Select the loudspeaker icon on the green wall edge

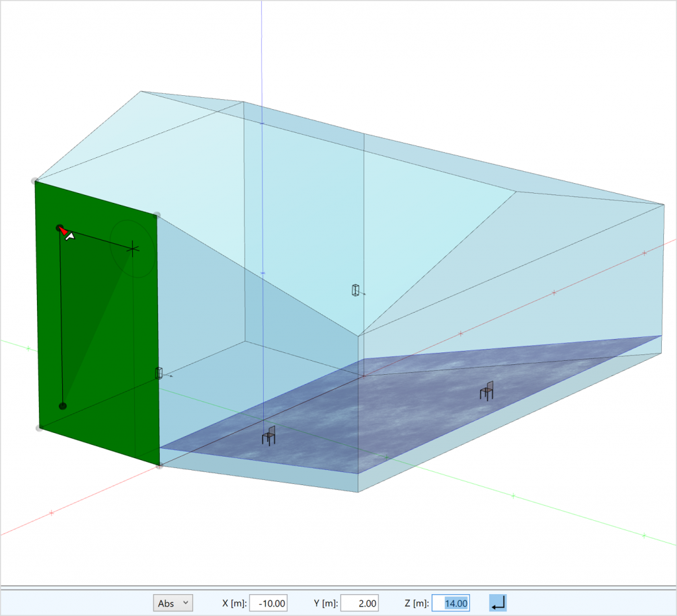coord(159,373)
